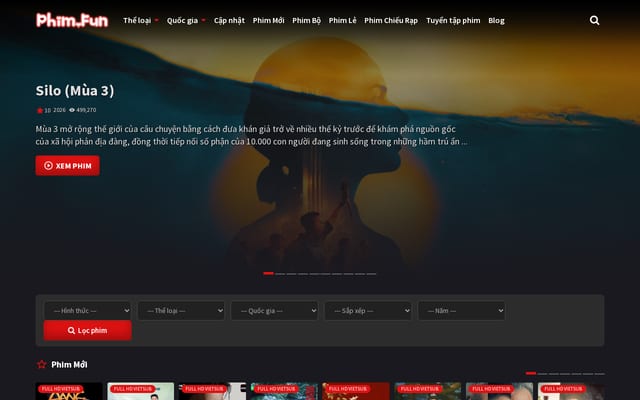Open the Hình thức filter dropdown
Image resolution: width=640 pixels, height=400 pixels.
[x=87, y=311]
